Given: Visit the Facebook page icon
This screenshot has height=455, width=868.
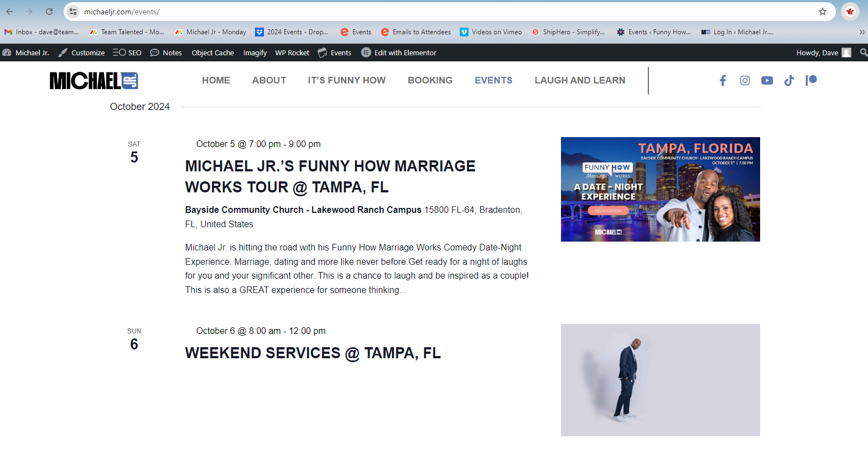Looking at the screenshot, I should pos(723,81).
